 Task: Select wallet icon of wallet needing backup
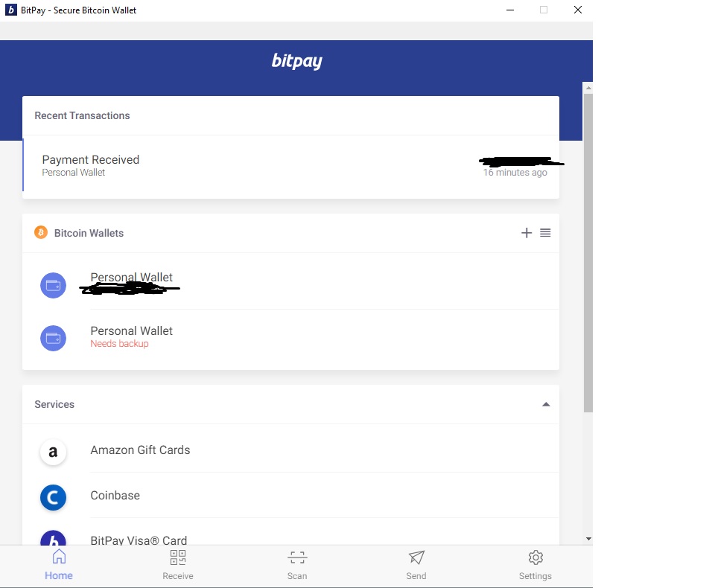pyautogui.click(x=54, y=338)
